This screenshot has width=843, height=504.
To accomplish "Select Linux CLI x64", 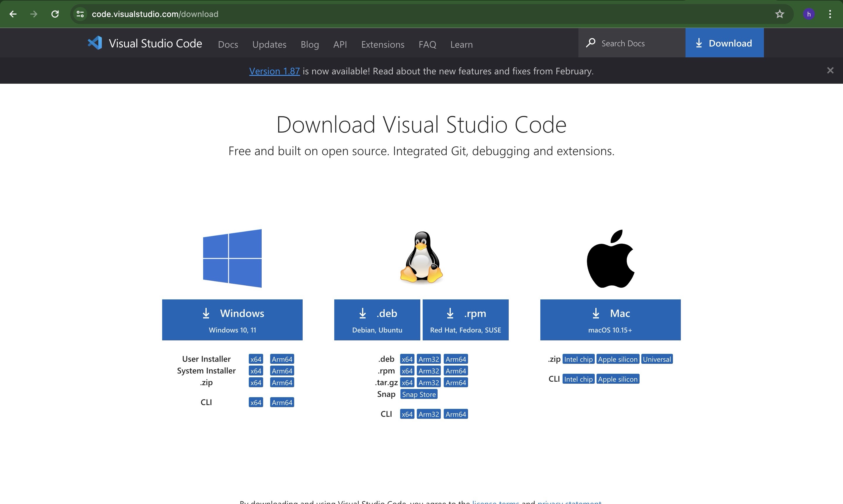I will pos(407,414).
